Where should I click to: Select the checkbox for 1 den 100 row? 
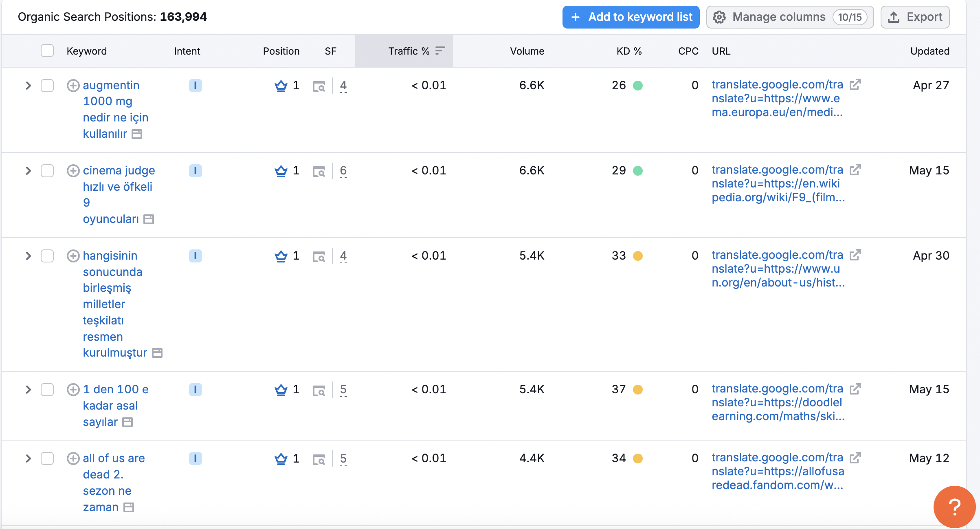47,390
